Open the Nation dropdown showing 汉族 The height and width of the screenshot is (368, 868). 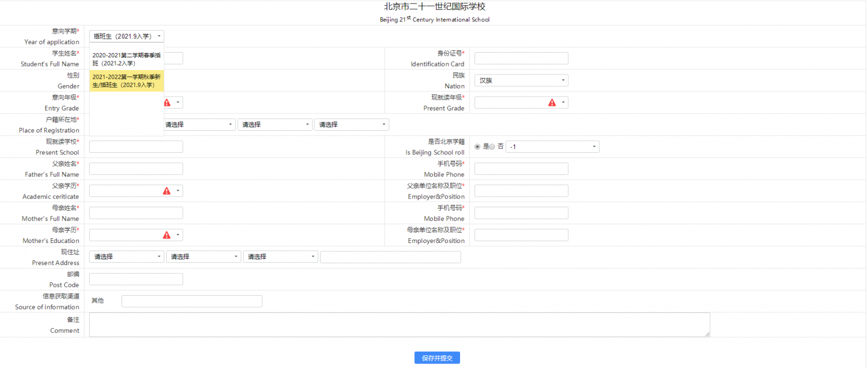pyautogui.click(x=521, y=80)
